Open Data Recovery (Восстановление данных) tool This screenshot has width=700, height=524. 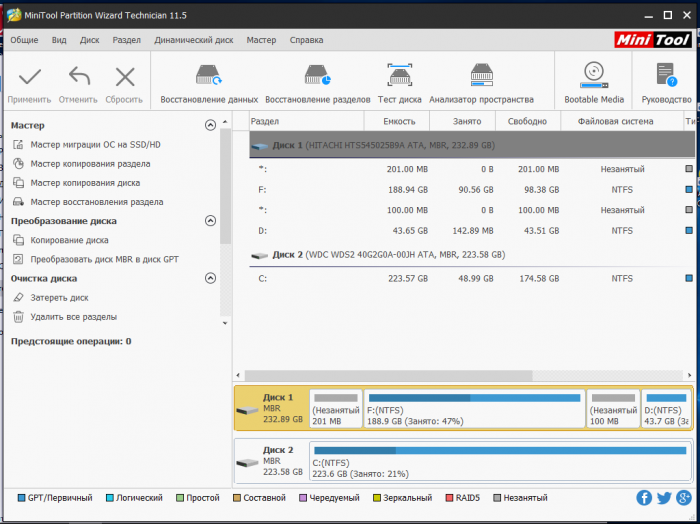(x=209, y=76)
